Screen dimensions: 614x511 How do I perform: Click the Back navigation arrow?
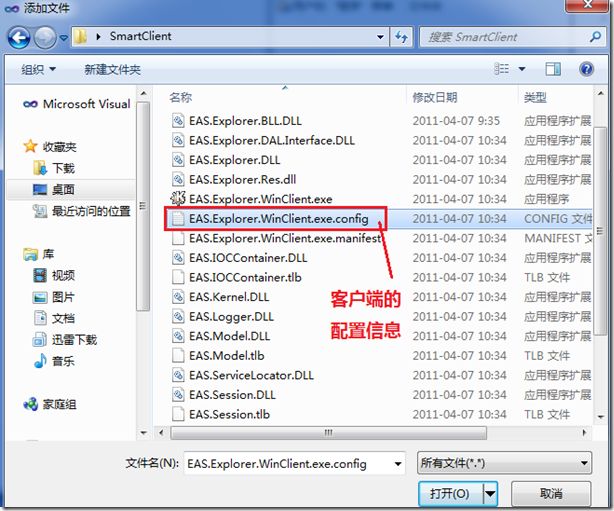pyautogui.click(x=18, y=38)
